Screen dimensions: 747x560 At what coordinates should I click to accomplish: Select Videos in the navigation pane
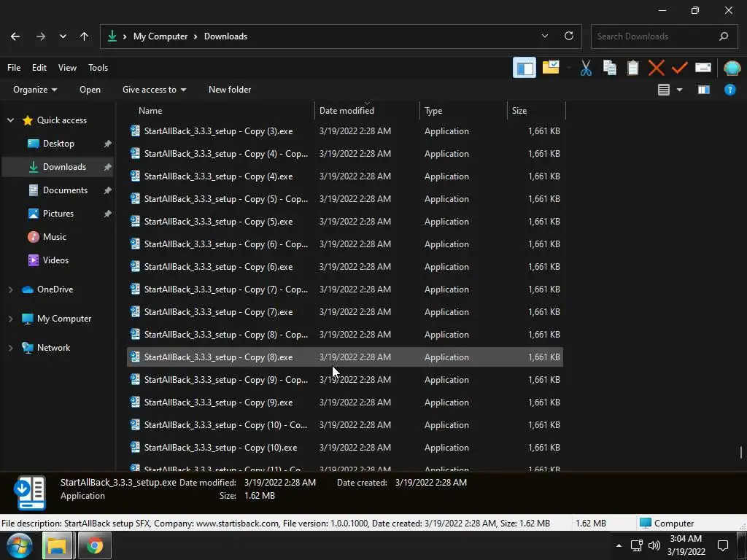coord(55,260)
